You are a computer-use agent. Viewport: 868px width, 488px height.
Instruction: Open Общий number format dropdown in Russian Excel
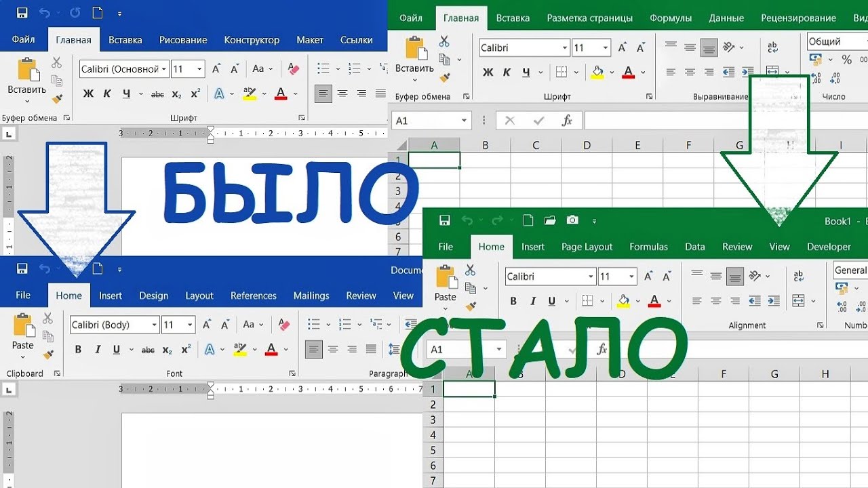(x=837, y=41)
